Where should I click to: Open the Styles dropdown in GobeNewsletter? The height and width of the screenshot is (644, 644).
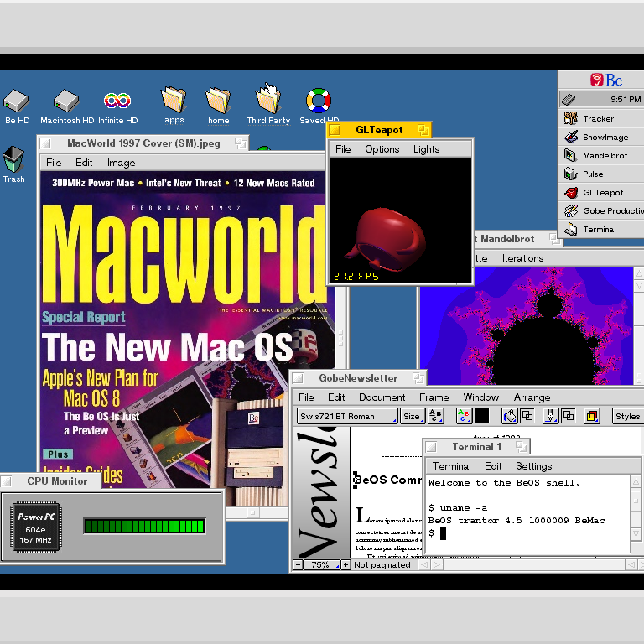628,416
